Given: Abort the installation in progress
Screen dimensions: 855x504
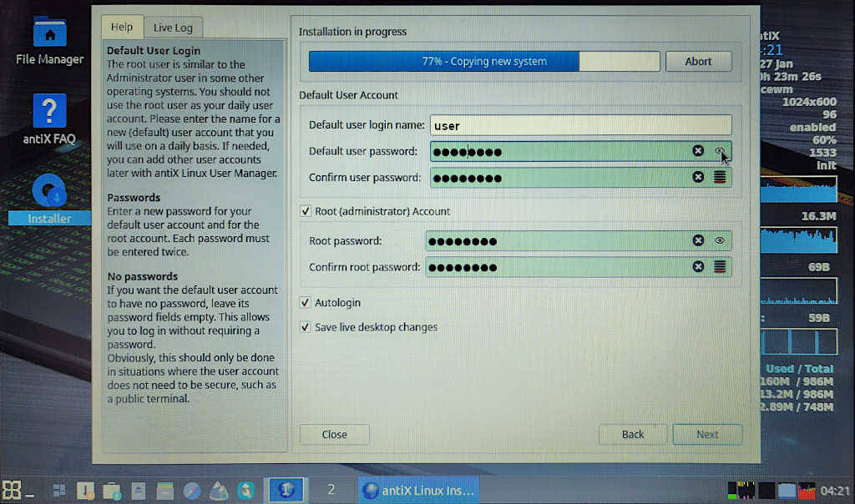Looking at the screenshot, I should [698, 61].
